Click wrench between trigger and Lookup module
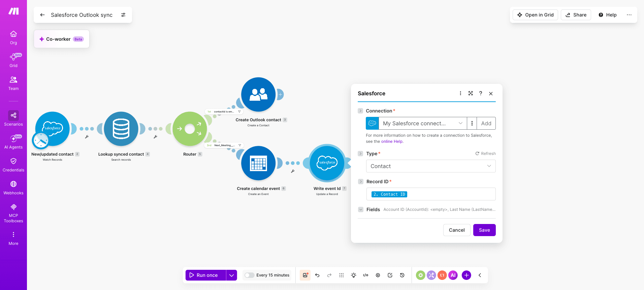Image resolution: width=644 pixels, height=290 pixels. pyautogui.click(x=87, y=137)
